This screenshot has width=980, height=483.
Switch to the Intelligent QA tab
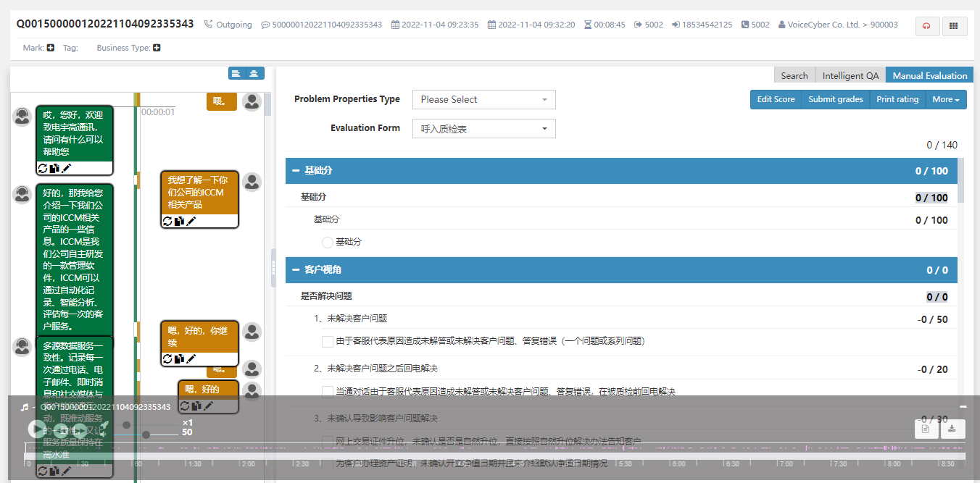(850, 75)
